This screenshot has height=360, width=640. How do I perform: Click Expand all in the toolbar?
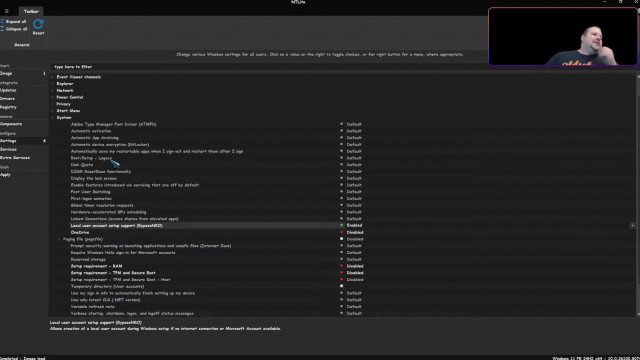tap(13, 22)
